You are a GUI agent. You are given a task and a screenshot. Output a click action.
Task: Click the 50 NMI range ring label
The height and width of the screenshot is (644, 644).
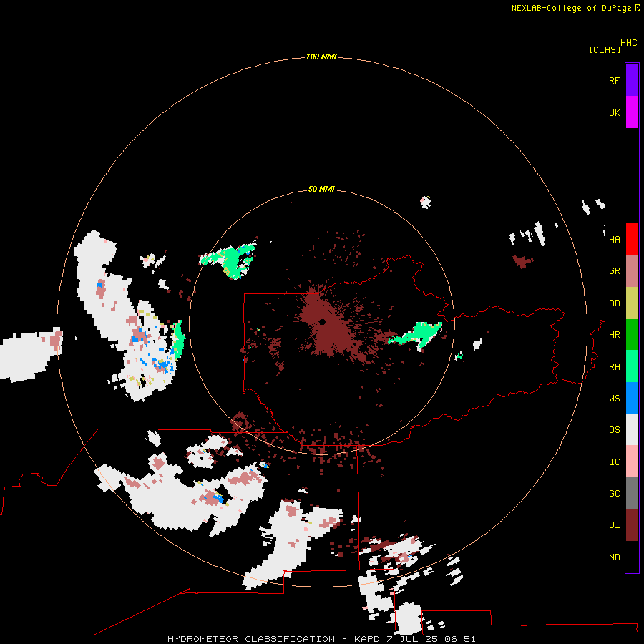tap(321, 189)
